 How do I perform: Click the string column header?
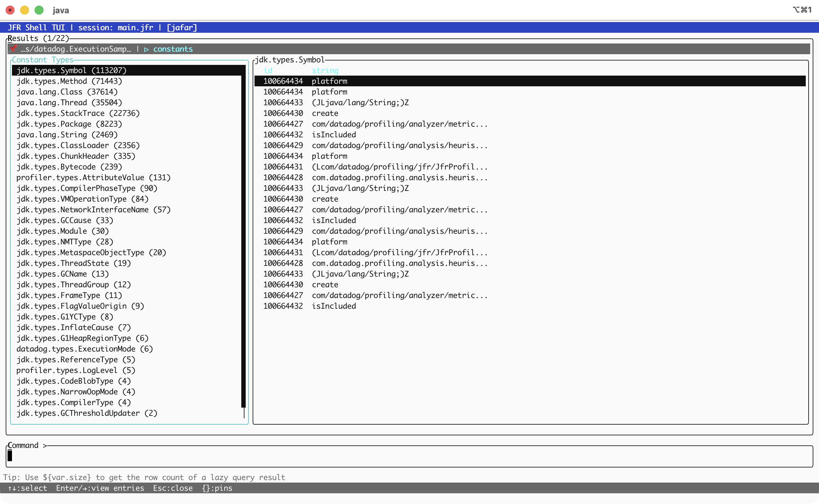325,70
